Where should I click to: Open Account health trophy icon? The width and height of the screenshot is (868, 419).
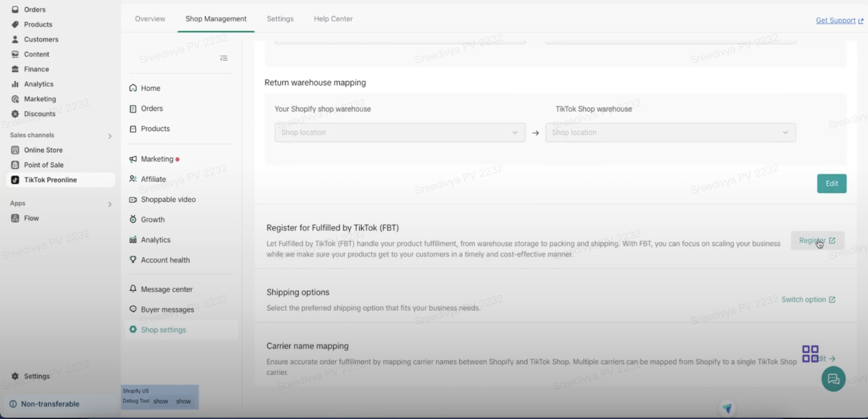click(x=133, y=260)
